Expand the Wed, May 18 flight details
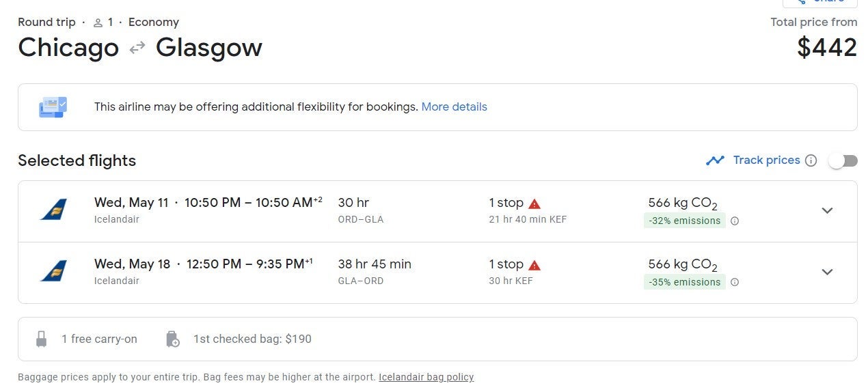The image size is (868, 392). click(x=827, y=272)
